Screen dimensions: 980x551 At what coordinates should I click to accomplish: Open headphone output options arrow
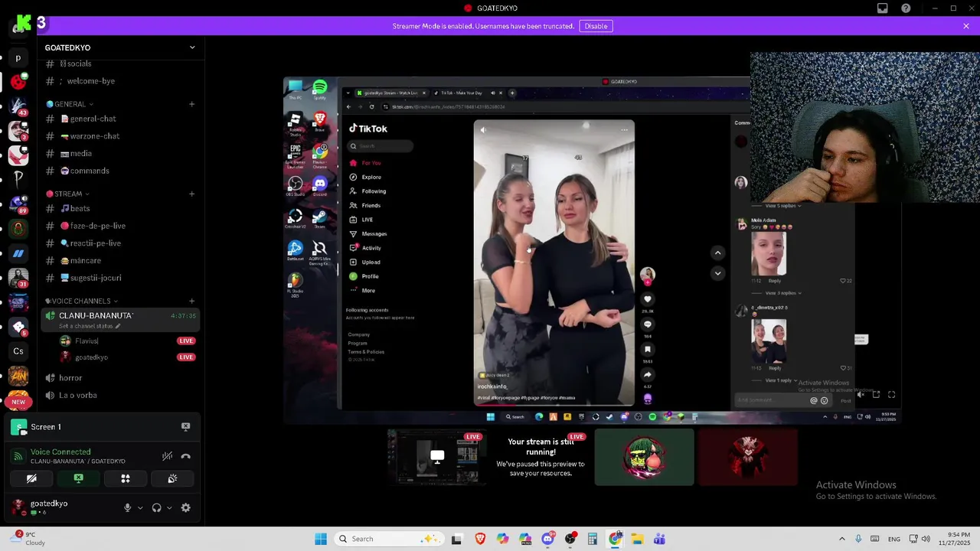point(169,507)
